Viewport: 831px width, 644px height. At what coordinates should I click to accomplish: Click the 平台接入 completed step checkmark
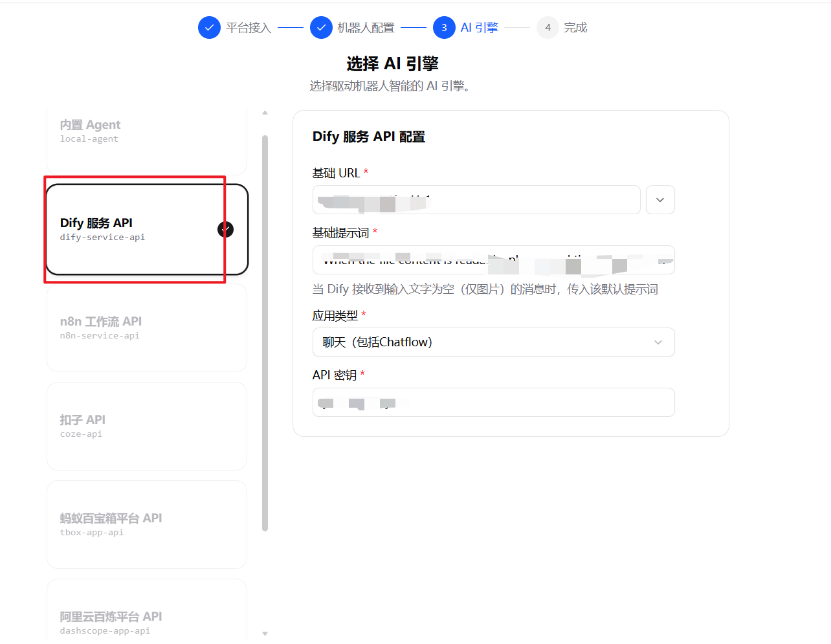(x=209, y=28)
